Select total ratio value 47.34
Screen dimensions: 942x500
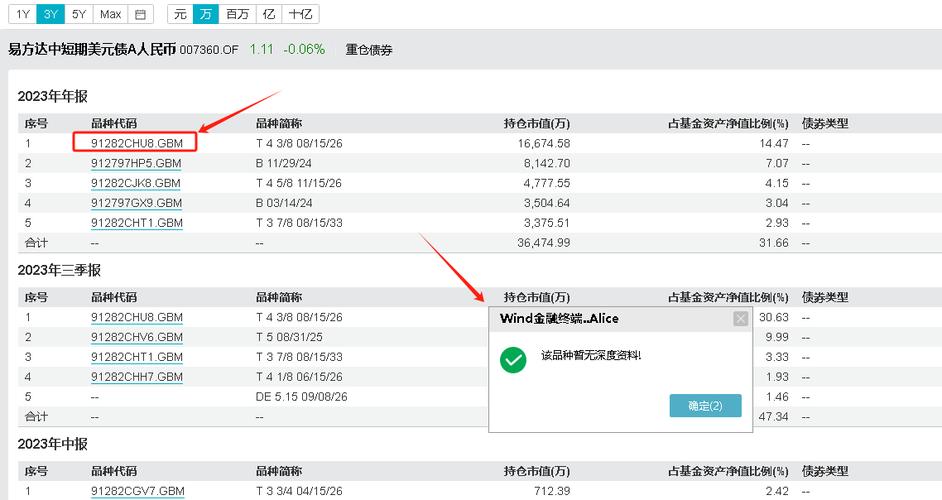(774, 416)
